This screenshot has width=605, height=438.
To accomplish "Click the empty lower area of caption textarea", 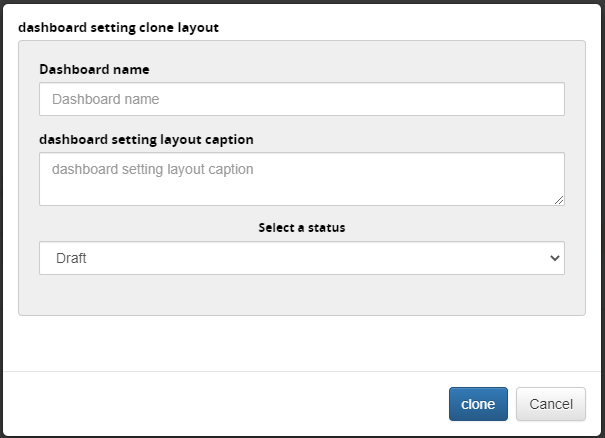I will (x=300, y=192).
